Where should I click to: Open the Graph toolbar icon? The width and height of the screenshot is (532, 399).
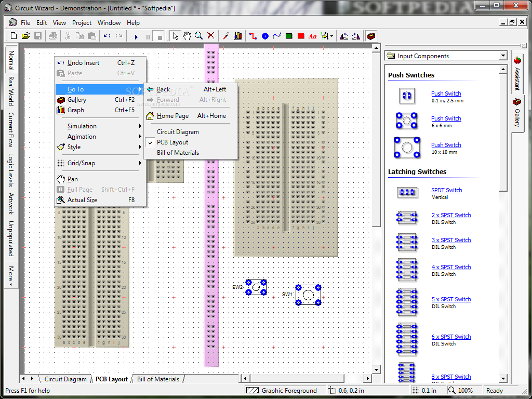[x=238, y=36]
